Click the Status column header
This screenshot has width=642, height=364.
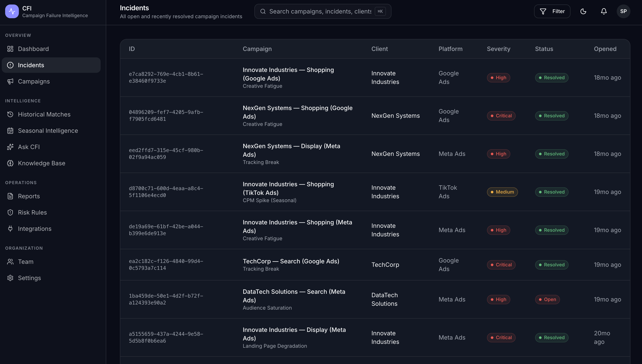coord(544,49)
